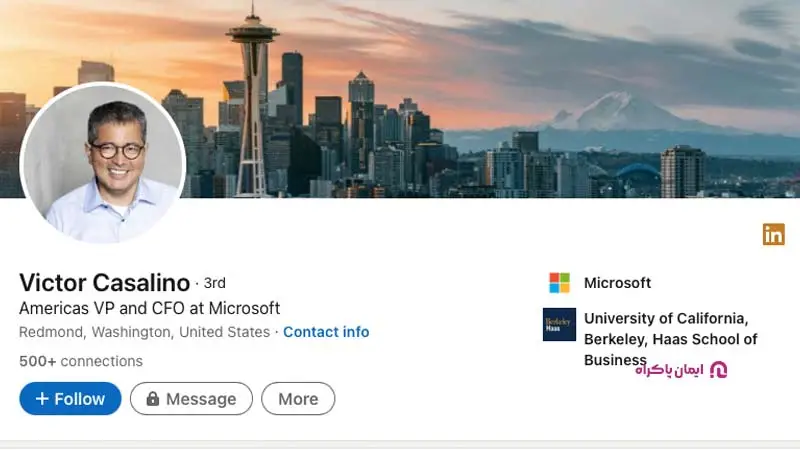Click the purple watermark logo icon

pos(718,370)
